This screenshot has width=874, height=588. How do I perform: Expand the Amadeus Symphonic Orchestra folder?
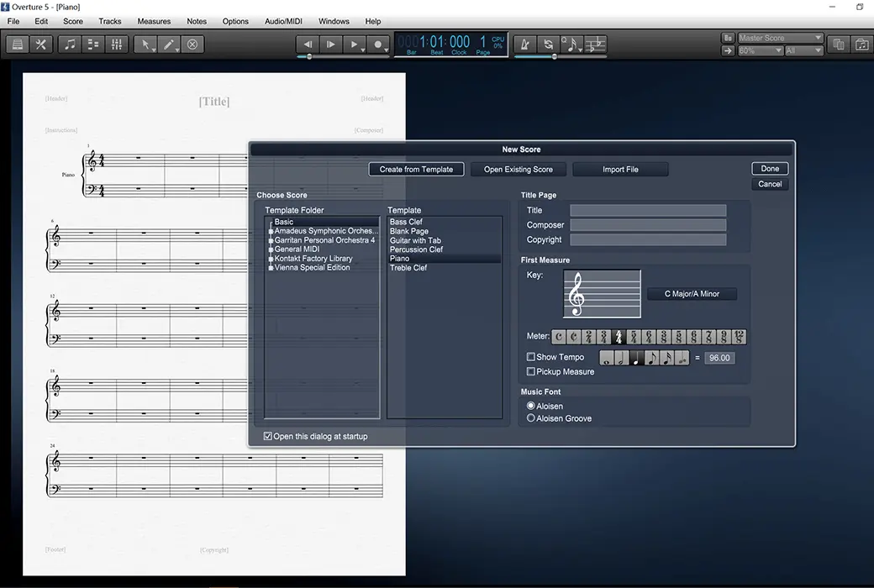tap(271, 231)
